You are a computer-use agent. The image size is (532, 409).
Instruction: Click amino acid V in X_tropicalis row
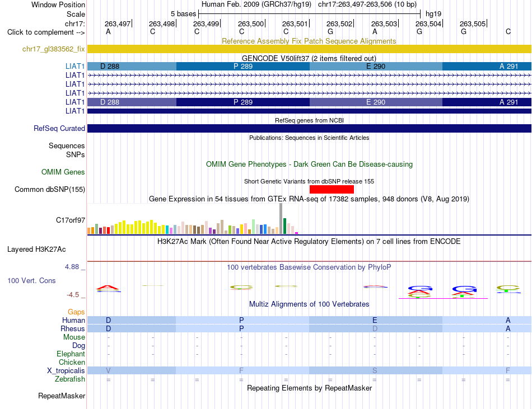point(108,371)
